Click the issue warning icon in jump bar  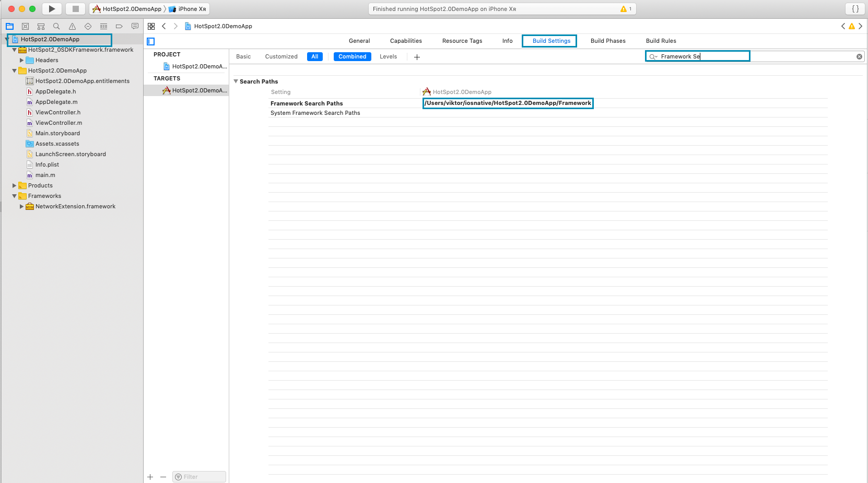click(x=852, y=26)
